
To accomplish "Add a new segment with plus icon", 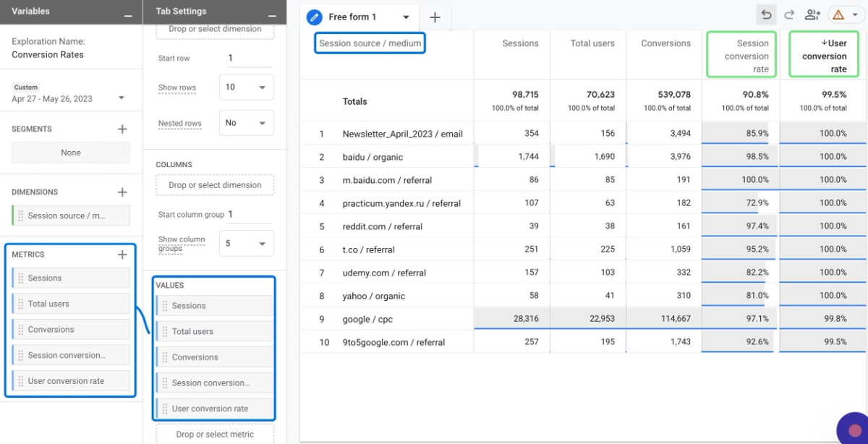I will point(122,129).
